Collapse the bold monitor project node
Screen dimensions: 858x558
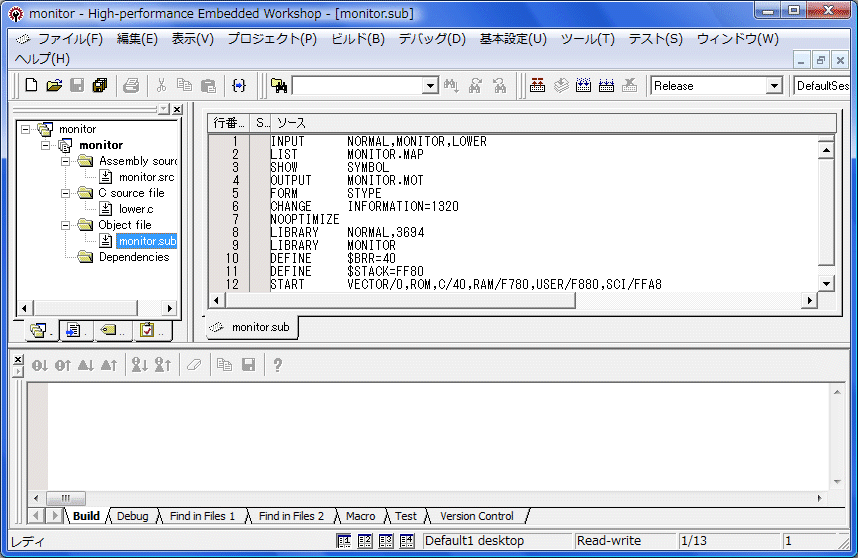(46, 145)
